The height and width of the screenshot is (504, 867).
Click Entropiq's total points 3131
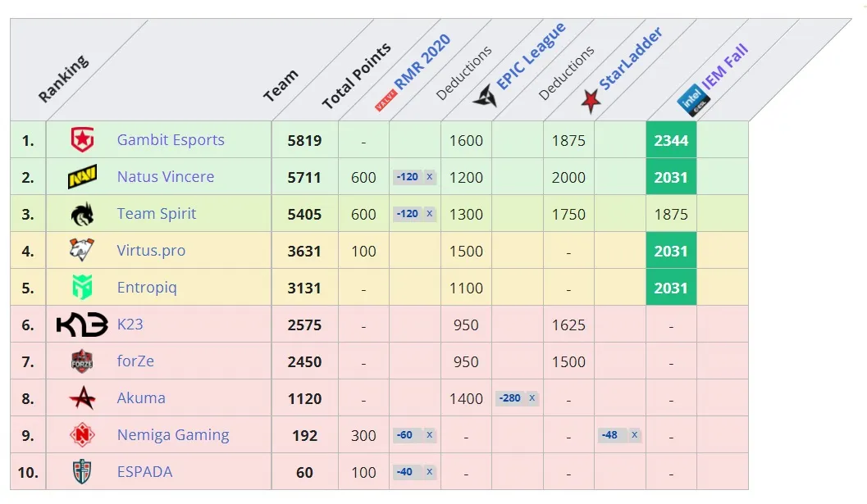point(304,288)
